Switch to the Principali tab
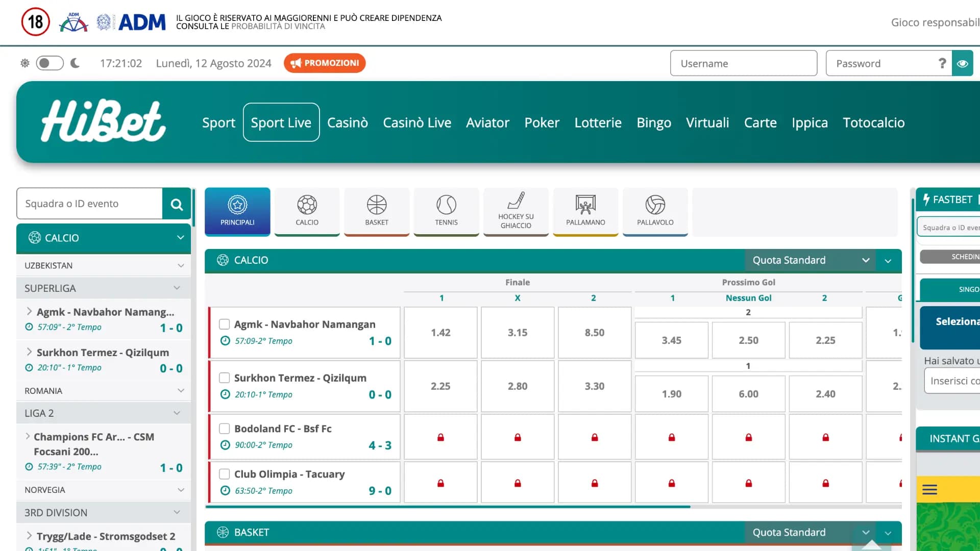Image resolution: width=980 pixels, height=551 pixels. pyautogui.click(x=237, y=211)
